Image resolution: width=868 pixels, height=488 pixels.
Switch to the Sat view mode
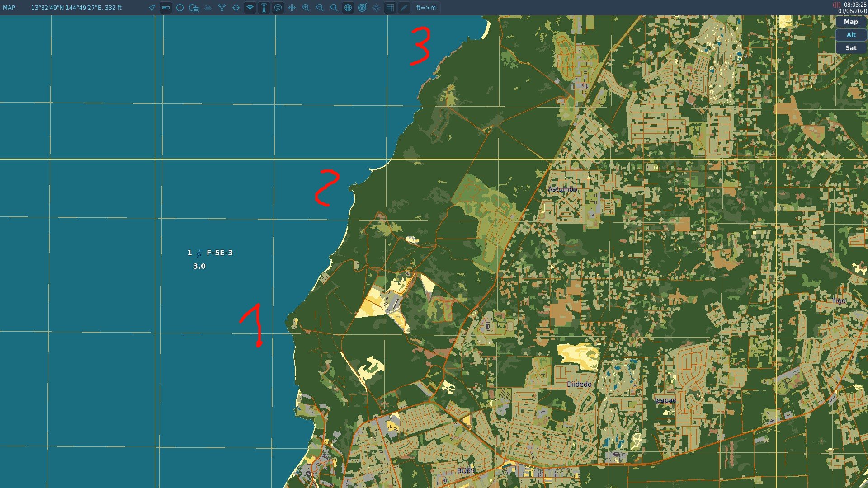(851, 48)
